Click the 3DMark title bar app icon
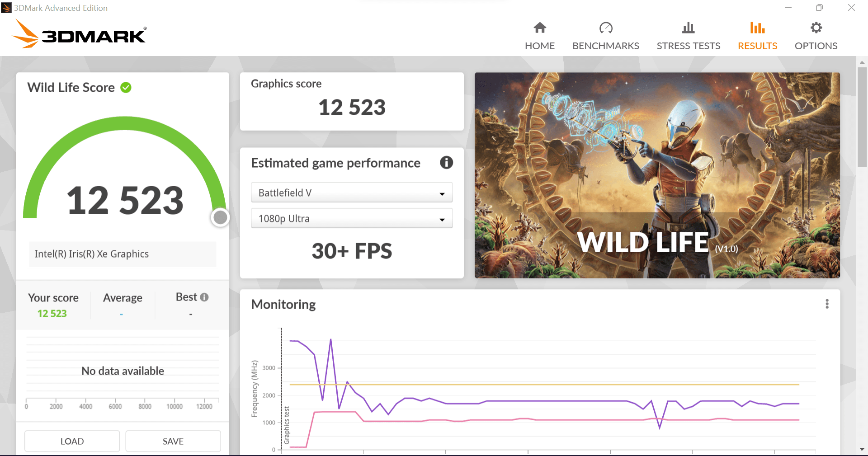Viewport: 868px width, 456px height. pyautogui.click(x=6, y=8)
